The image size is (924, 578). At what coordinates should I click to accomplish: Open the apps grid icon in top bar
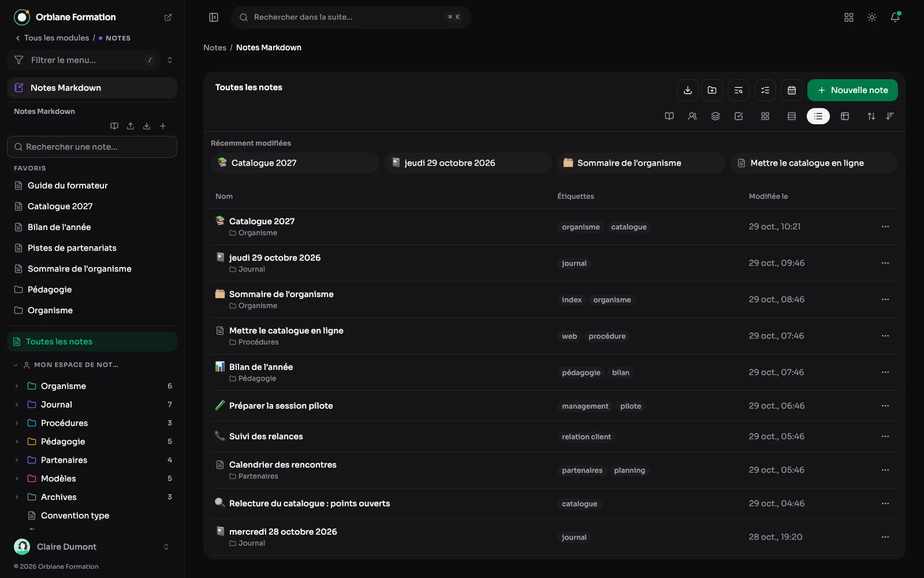pos(849,17)
